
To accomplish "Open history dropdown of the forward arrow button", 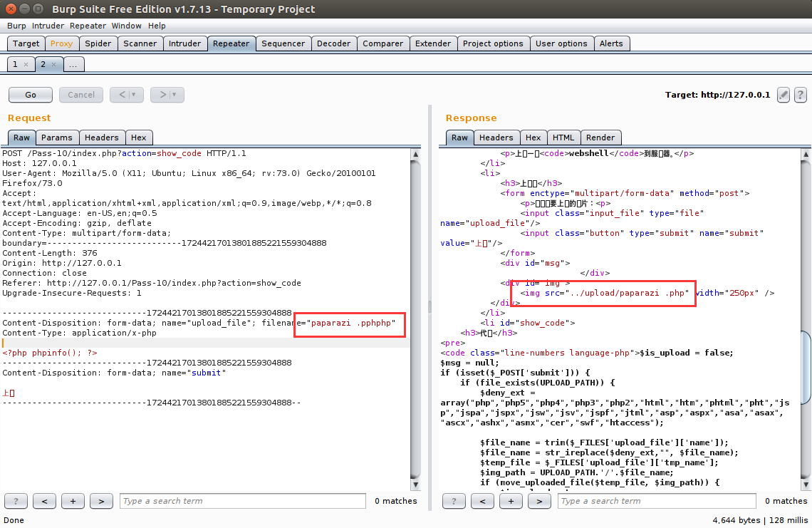I will (x=174, y=95).
